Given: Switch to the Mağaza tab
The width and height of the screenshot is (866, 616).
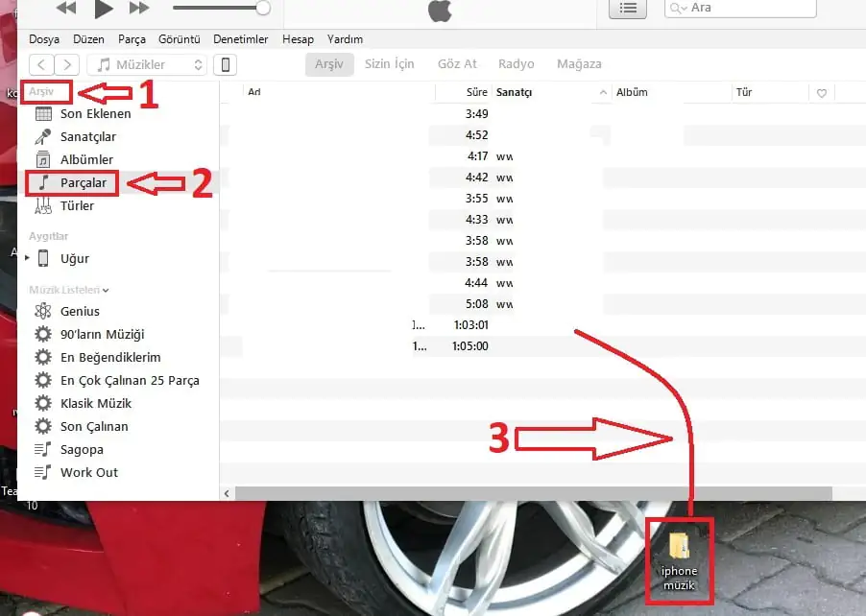Looking at the screenshot, I should [579, 64].
